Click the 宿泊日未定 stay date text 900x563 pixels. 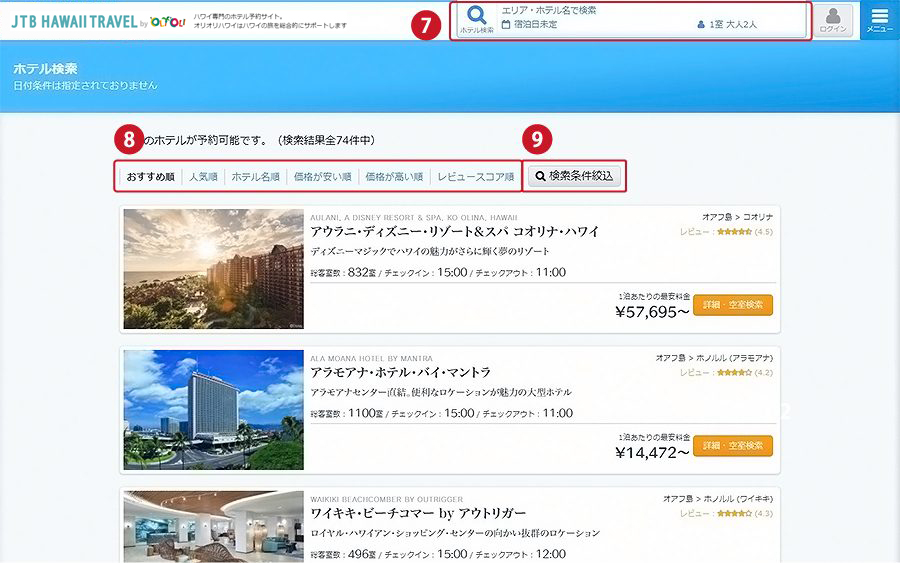(x=536, y=25)
